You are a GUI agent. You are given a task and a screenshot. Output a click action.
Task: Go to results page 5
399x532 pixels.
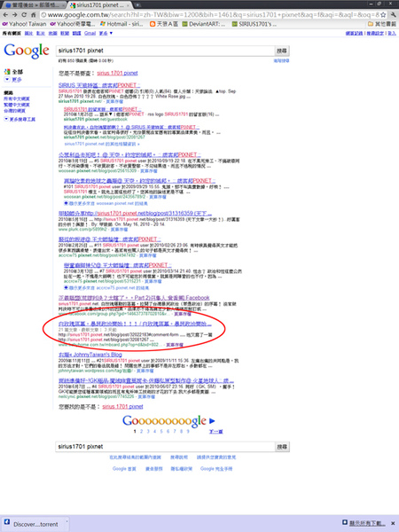click(x=161, y=432)
